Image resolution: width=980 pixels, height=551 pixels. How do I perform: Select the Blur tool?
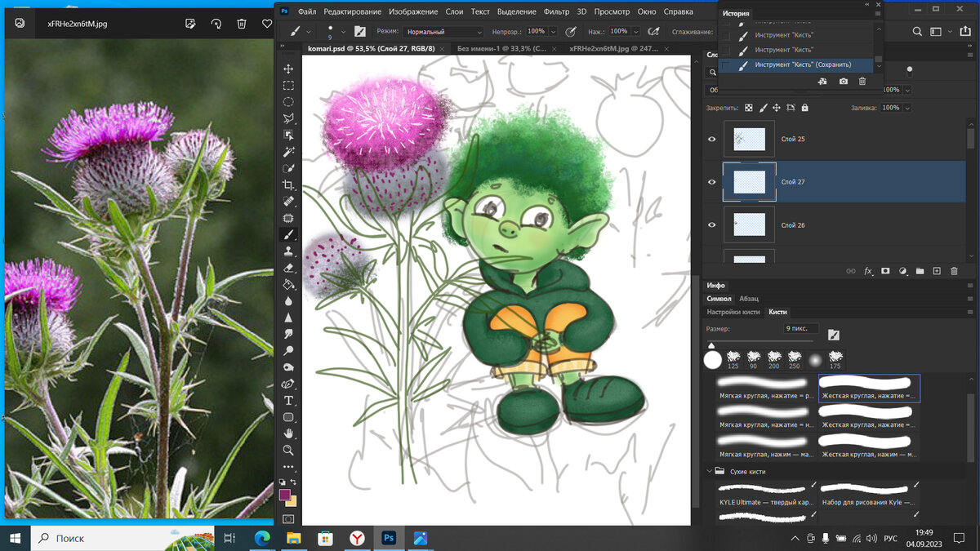[x=288, y=301]
